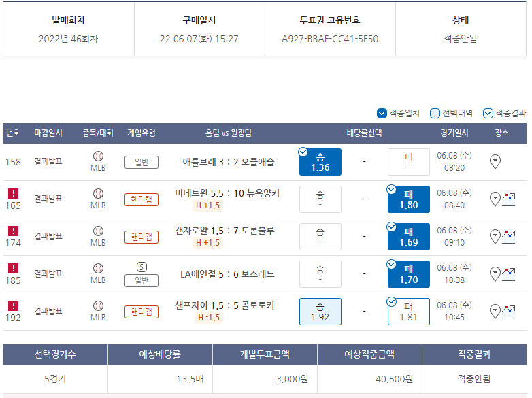532x398 pixels.
Task: Click match text 애틀브레 3 : 2 오클애슬
Action: 229,162
